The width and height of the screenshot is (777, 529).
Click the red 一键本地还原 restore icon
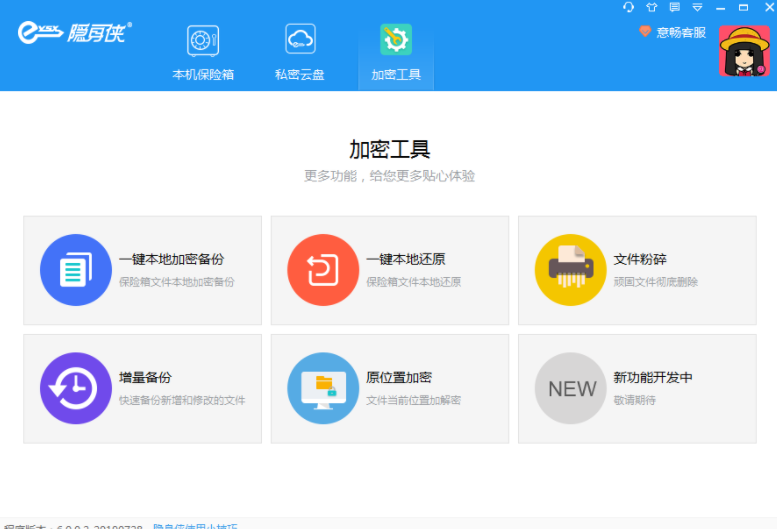[x=323, y=270]
